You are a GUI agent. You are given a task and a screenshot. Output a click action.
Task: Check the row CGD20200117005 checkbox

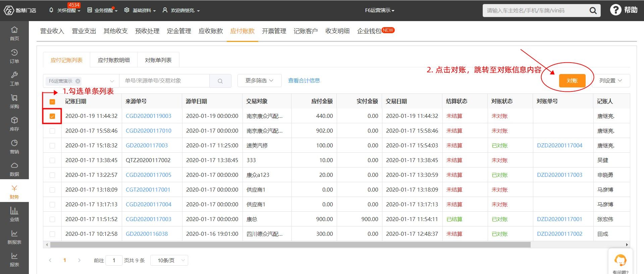pyautogui.click(x=52, y=175)
